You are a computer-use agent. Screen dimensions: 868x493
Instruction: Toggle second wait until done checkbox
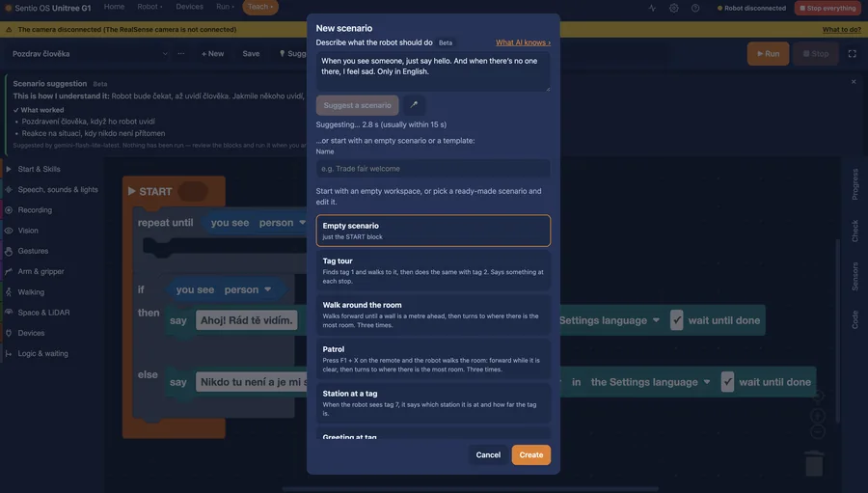point(727,382)
